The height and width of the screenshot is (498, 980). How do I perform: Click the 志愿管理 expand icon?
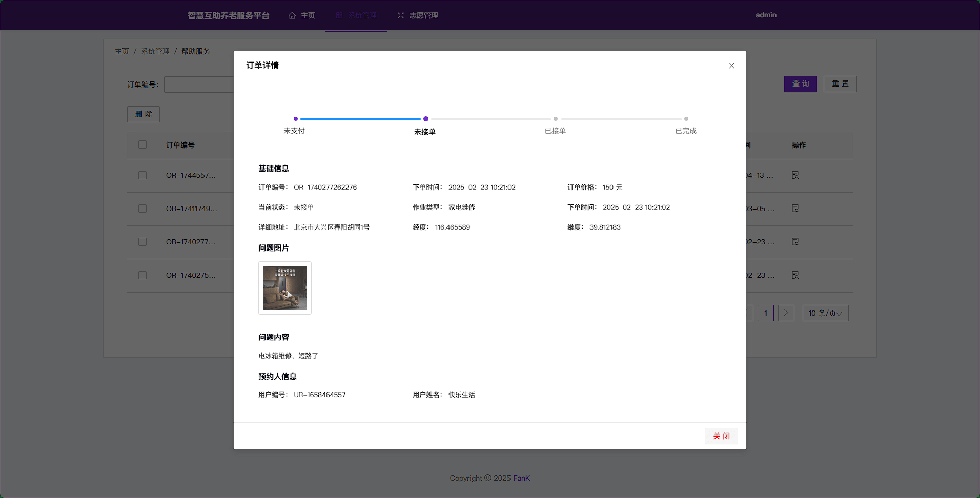coord(401,15)
